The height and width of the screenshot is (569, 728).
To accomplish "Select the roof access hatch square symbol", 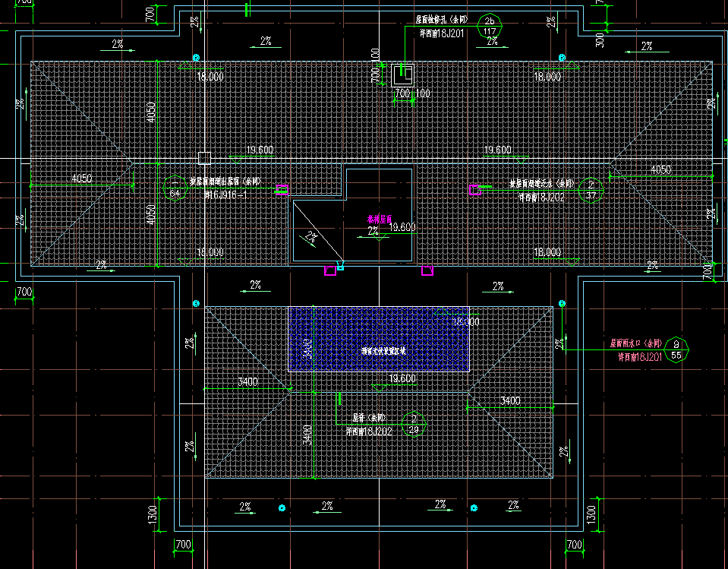I will click(402, 74).
